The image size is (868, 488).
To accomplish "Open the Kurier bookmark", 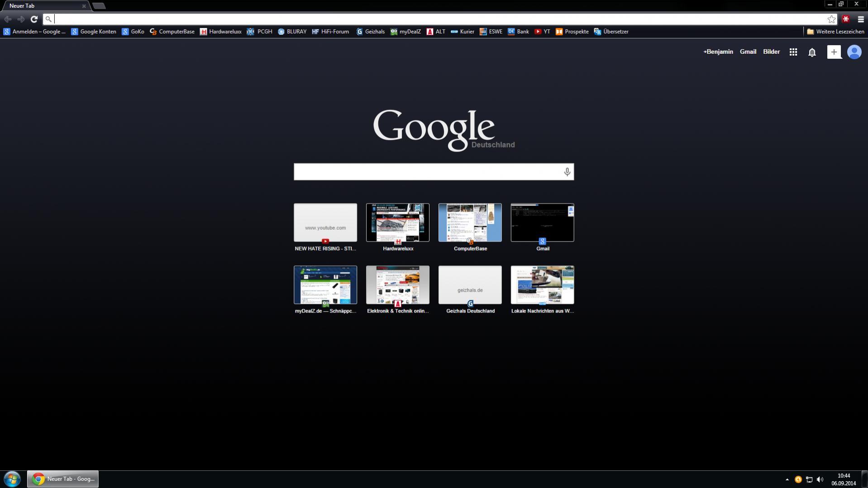I will pos(463,32).
